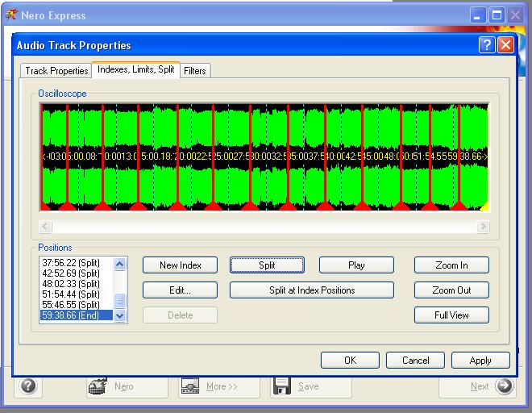The image size is (532, 413).
Task: Click the Nero burning icon button
Action: click(x=98, y=386)
